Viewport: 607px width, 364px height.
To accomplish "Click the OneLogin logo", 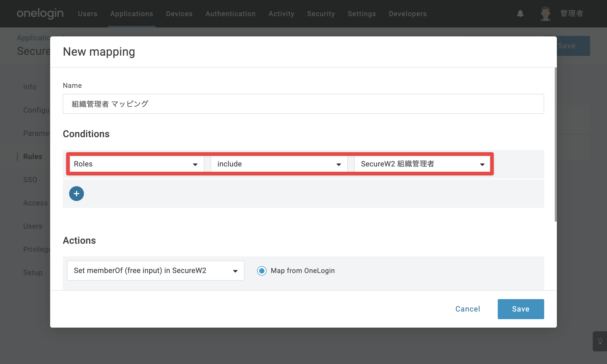I will [40, 13].
